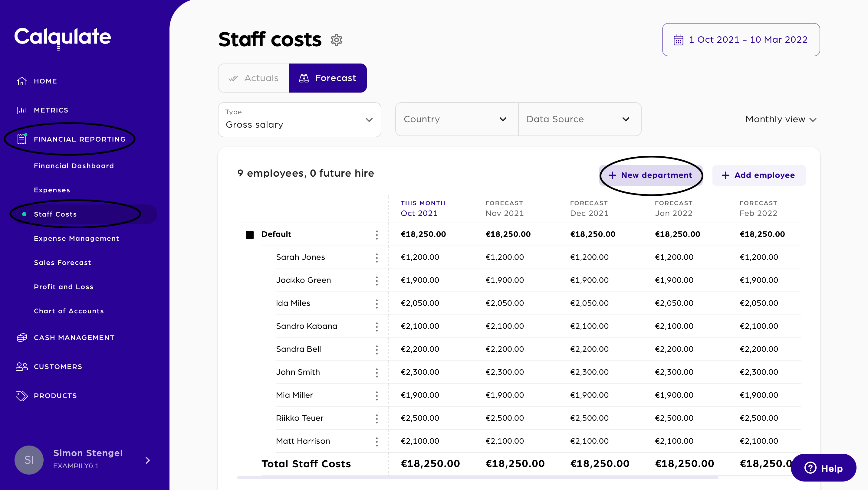
Task: Open kebab menu for Sandra Bell
Action: (377, 350)
